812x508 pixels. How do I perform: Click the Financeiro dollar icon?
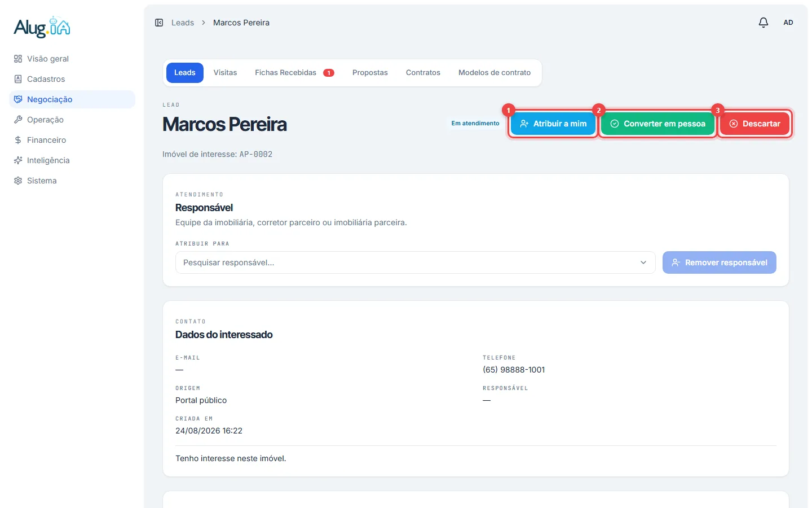[18, 140]
